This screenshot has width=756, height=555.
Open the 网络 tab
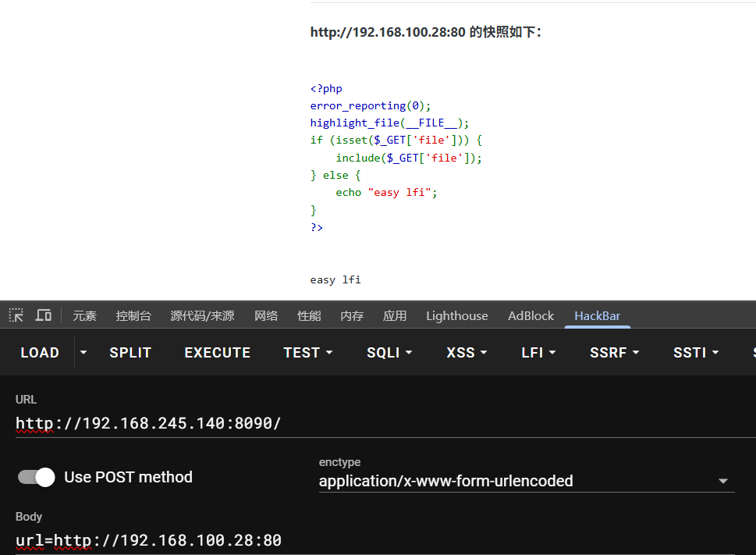[266, 315]
